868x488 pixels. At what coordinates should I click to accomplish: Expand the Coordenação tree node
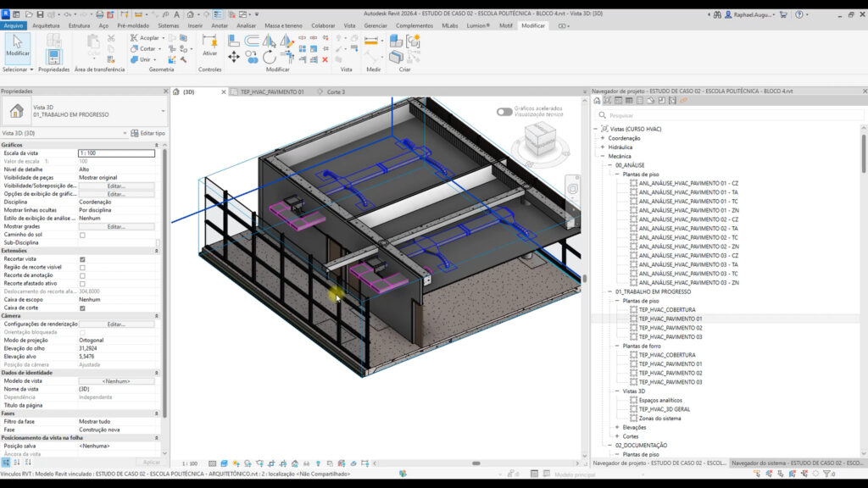[x=603, y=138]
